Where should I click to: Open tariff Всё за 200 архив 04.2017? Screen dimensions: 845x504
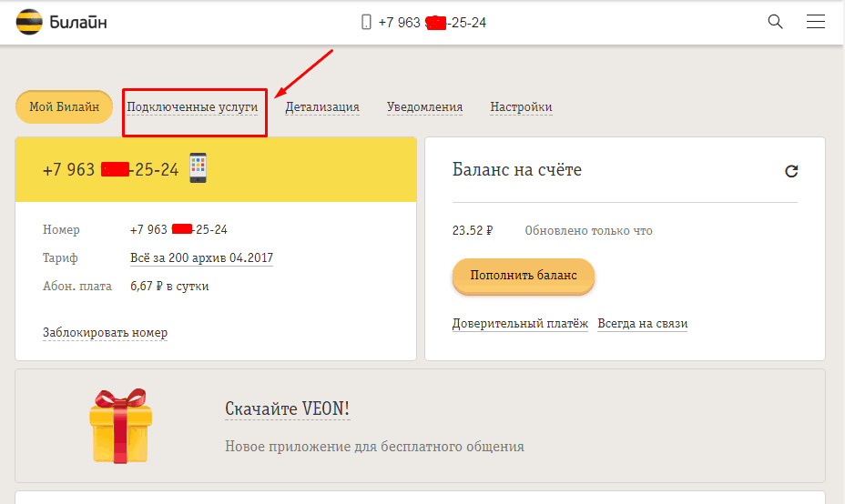pyautogui.click(x=201, y=258)
